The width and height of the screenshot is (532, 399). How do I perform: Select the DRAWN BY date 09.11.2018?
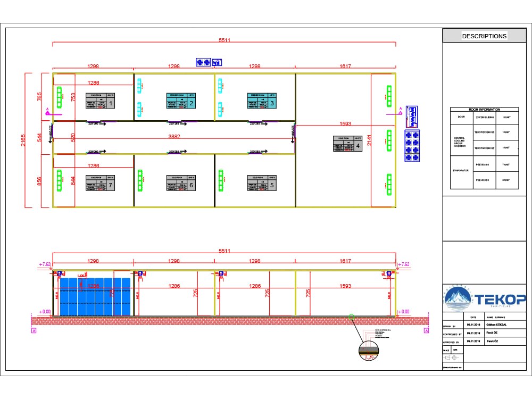(473, 325)
